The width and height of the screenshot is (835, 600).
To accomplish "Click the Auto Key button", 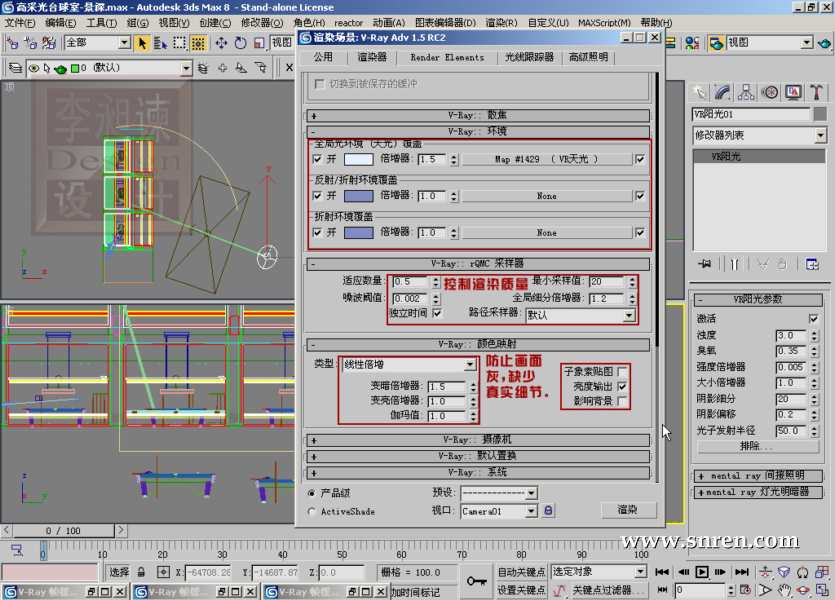I will pyautogui.click(x=521, y=572).
